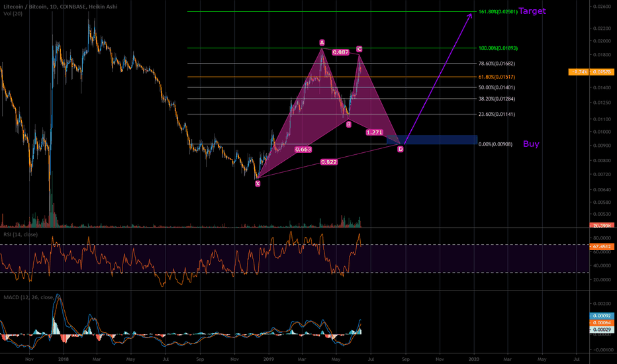Select the 0.663 ratio label
The image size is (617, 364).
[303, 150]
